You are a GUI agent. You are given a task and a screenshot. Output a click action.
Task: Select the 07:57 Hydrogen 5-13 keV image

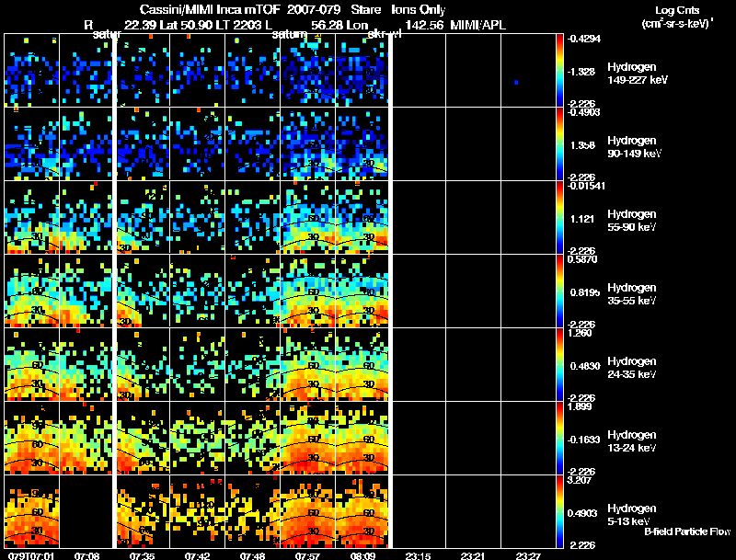tap(308, 511)
